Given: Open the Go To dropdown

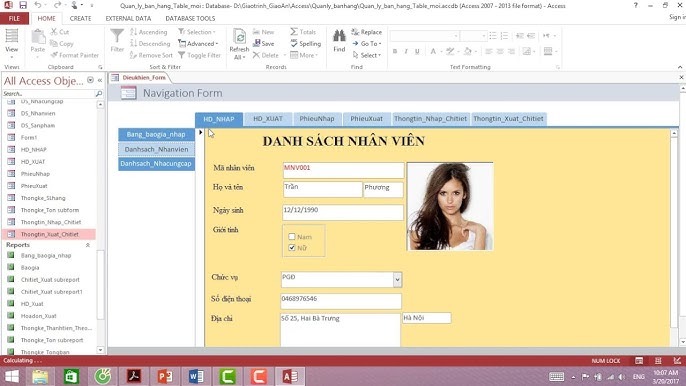Looking at the screenshot, I should (x=367, y=44).
